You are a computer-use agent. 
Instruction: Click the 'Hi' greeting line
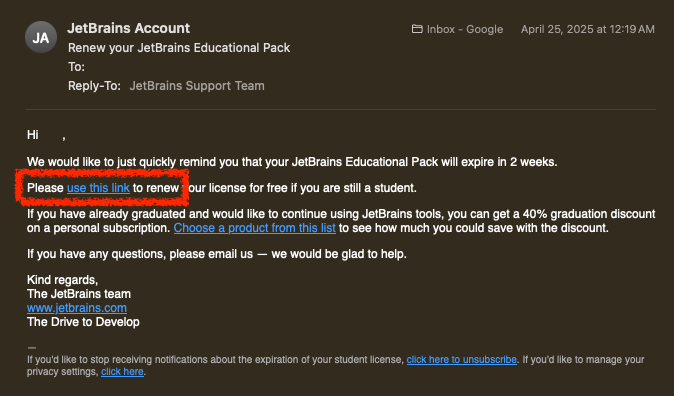pos(46,135)
